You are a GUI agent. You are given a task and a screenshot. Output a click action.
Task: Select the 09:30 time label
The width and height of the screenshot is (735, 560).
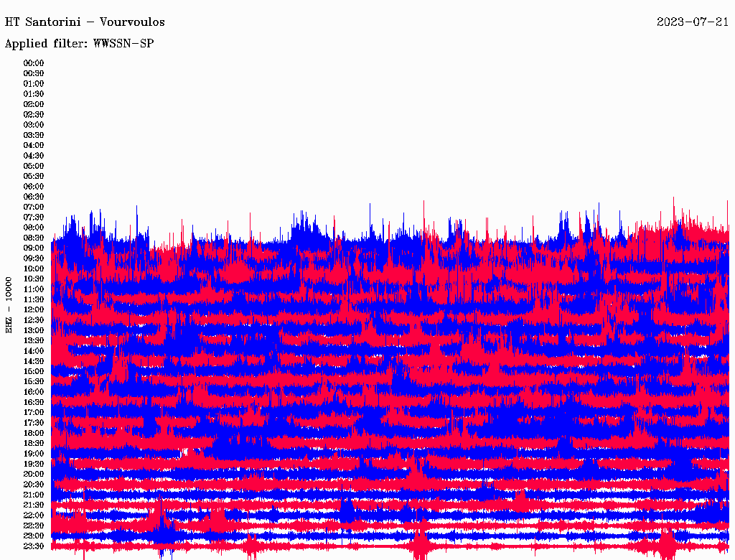pyautogui.click(x=34, y=258)
